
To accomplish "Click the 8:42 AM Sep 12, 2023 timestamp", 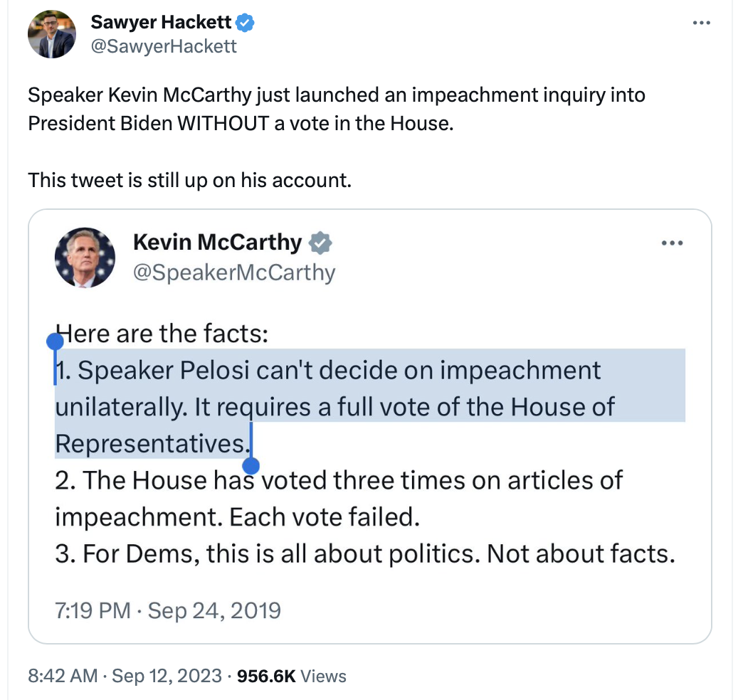I will (125, 676).
